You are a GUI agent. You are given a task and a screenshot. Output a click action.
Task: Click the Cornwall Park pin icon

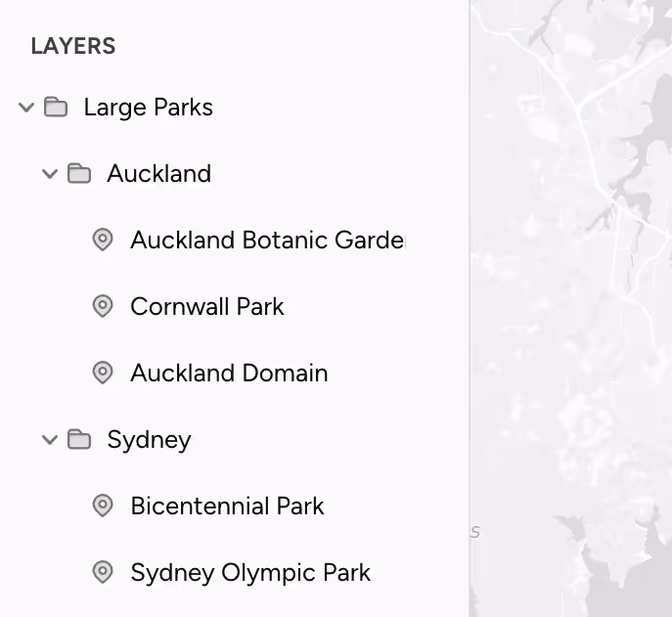[x=103, y=306]
